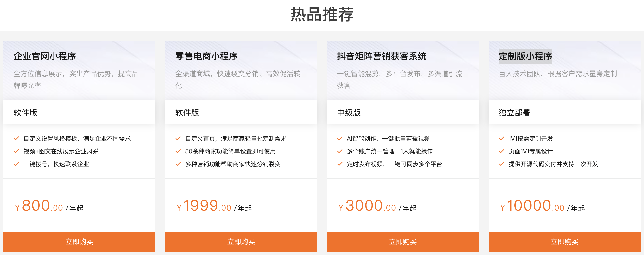The height and width of the screenshot is (255, 644).
Task: Click checkmark beside AI智能创作 feature
Action: click(340, 139)
